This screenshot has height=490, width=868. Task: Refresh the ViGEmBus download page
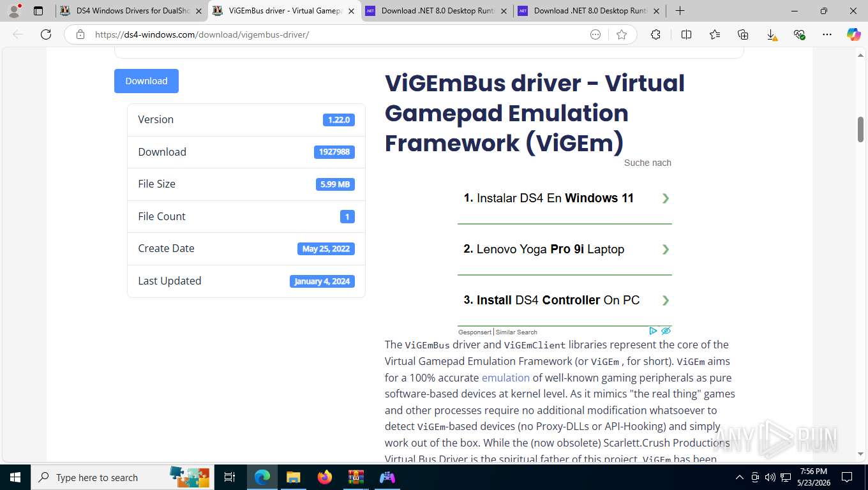point(46,34)
